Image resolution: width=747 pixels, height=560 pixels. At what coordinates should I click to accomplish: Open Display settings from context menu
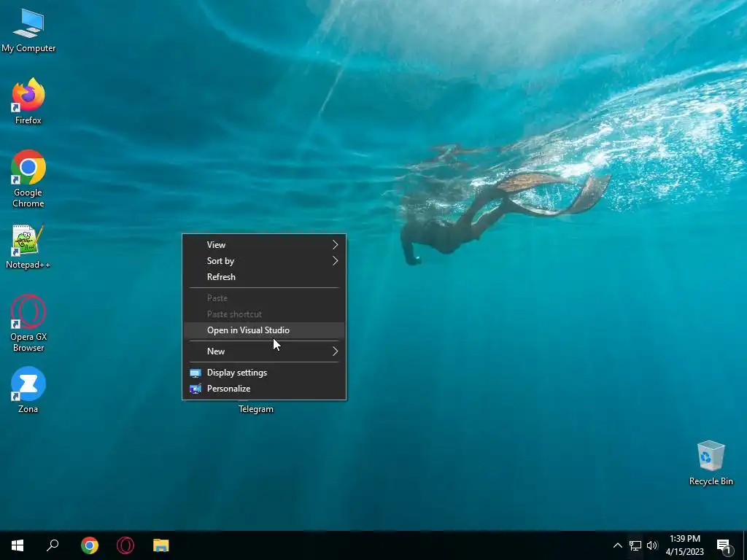(264, 373)
